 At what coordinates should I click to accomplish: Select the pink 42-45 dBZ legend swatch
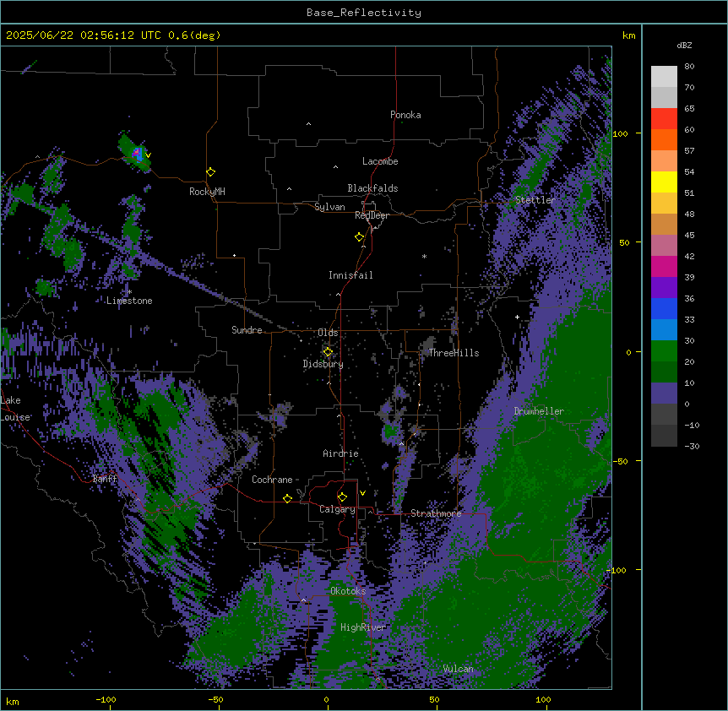(664, 246)
